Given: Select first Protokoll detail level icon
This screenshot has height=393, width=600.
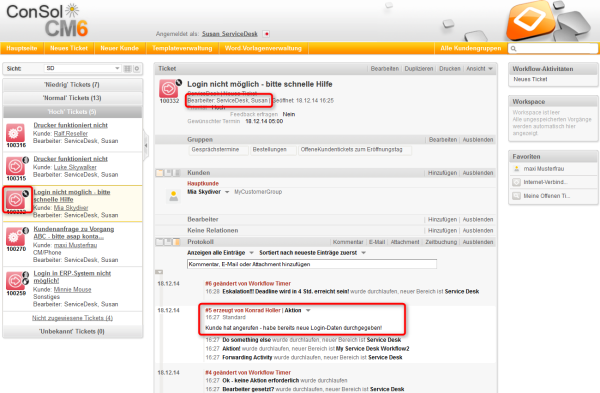Looking at the screenshot, I should (160, 242).
